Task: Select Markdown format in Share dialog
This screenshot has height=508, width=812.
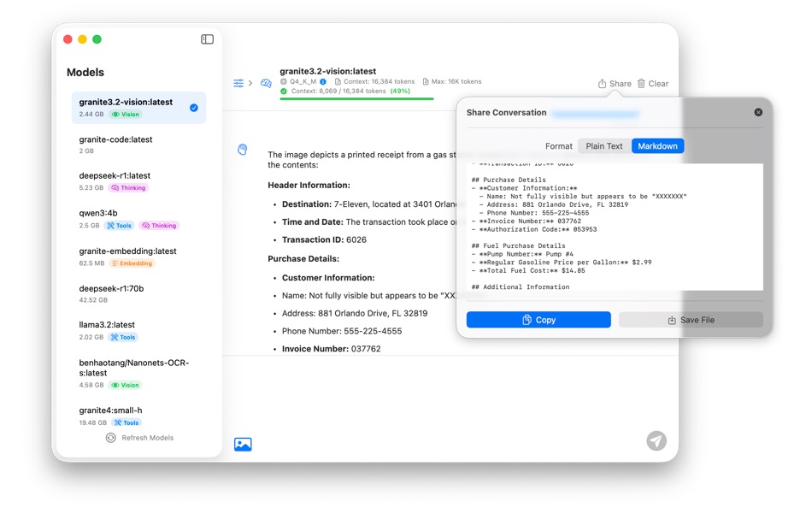Action: point(656,145)
